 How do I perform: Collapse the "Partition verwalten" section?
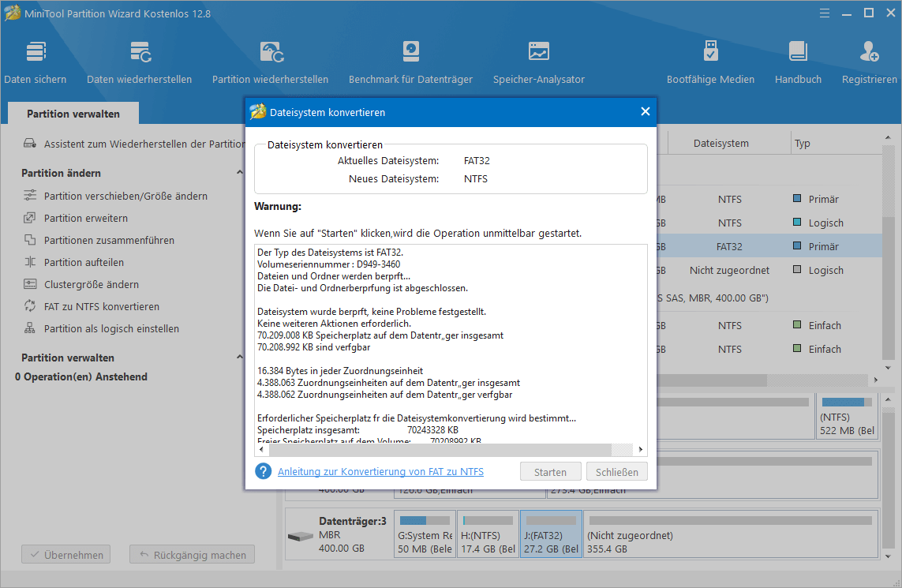[240, 357]
